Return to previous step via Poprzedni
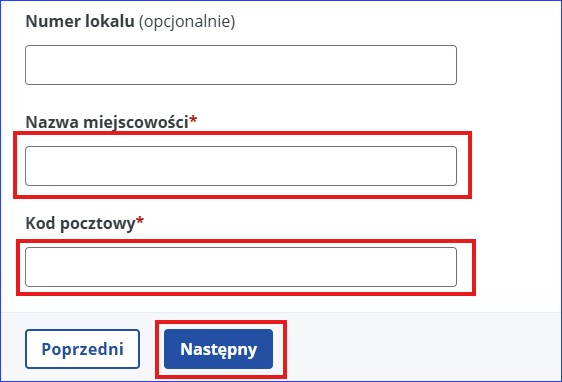 (x=82, y=349)
